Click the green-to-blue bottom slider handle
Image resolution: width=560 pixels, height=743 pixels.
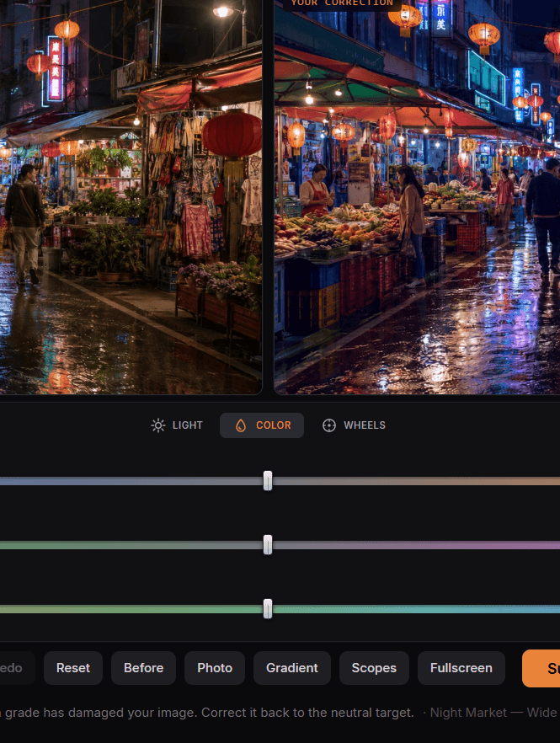tap(268, 608)
